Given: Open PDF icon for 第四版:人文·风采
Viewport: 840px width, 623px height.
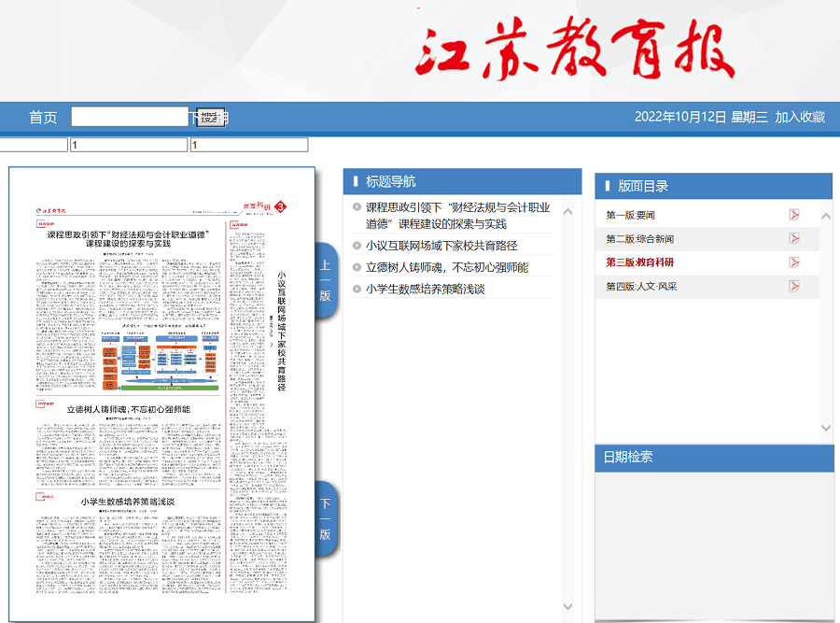Looking at the screenshot, I should (794, 287).
